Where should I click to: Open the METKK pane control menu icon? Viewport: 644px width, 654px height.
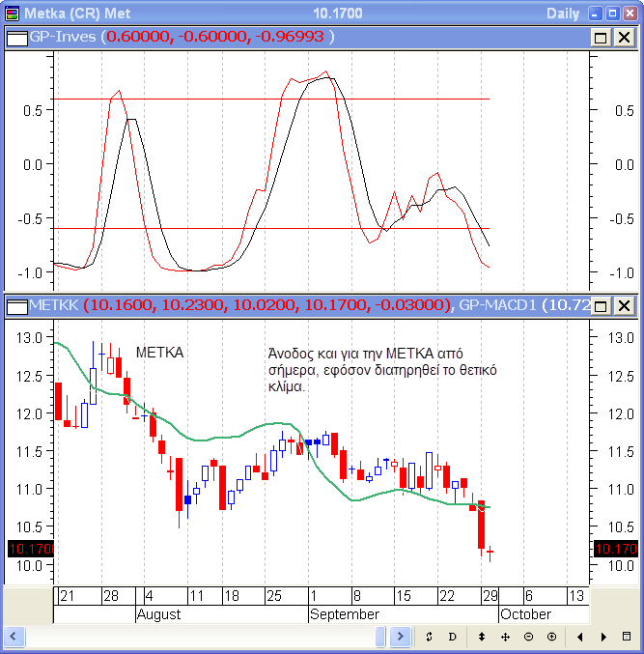[x=17, y=306]
